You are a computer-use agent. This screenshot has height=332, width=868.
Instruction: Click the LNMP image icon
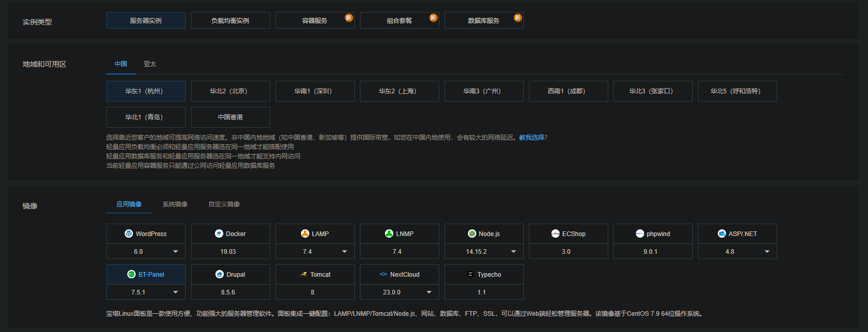coord(389,233)
